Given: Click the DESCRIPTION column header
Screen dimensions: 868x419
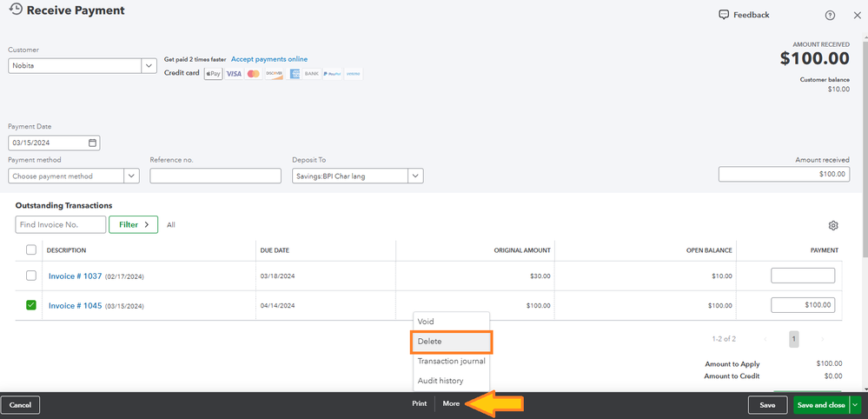Looking at the screenshot, I should pos(66,250).
